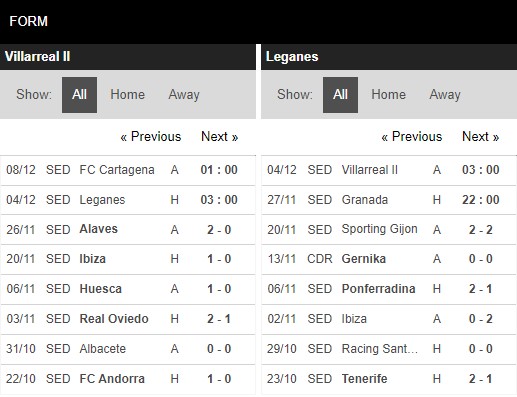This screenshot has height=397, width=517.
Task: Go to Previous matches for Villarreal II
Action: (151, 137)
